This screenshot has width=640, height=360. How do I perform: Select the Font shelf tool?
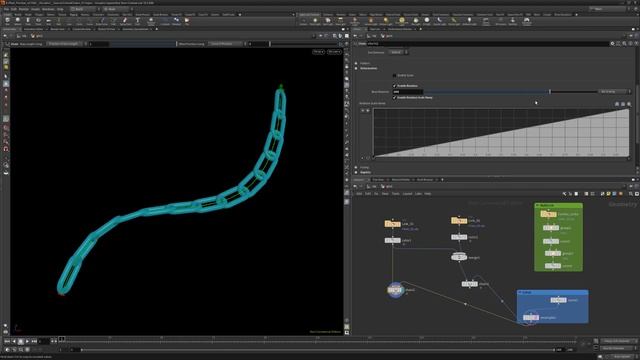click(138, 21)
